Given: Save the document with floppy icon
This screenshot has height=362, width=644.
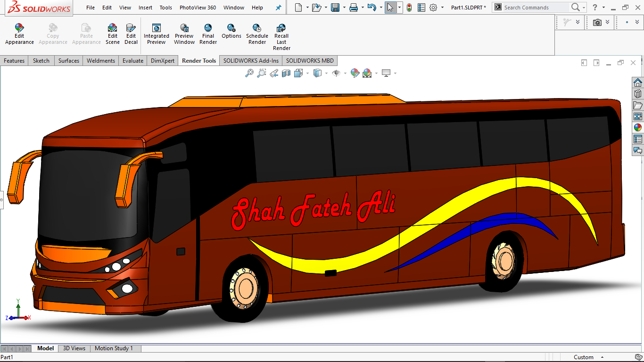Looking at the screenshot, I should click(x=335, y=8).
